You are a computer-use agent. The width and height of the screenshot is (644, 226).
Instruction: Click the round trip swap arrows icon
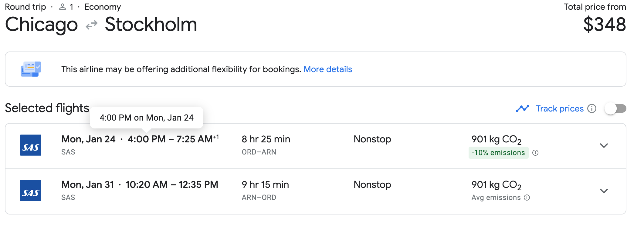pos(92,25)
